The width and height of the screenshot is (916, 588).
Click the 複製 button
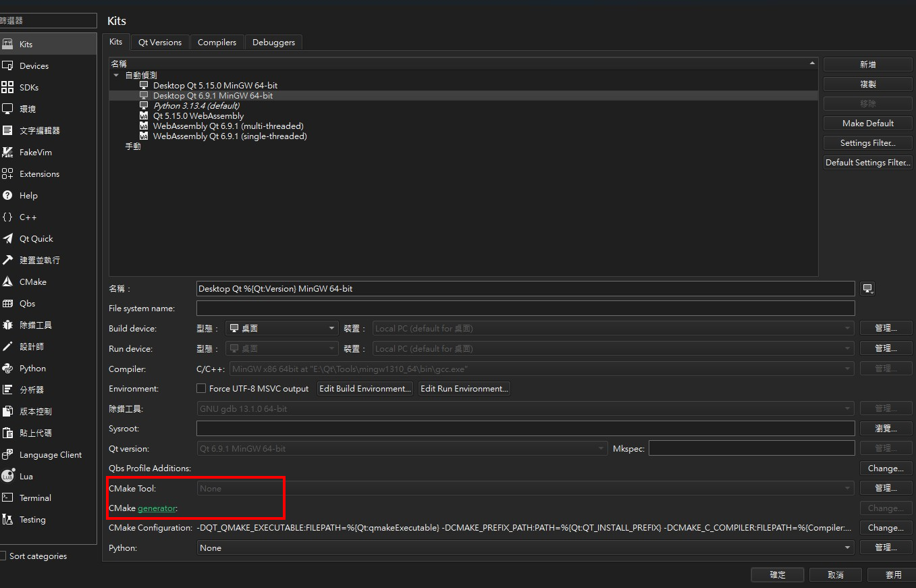click(x=868, y=84)
